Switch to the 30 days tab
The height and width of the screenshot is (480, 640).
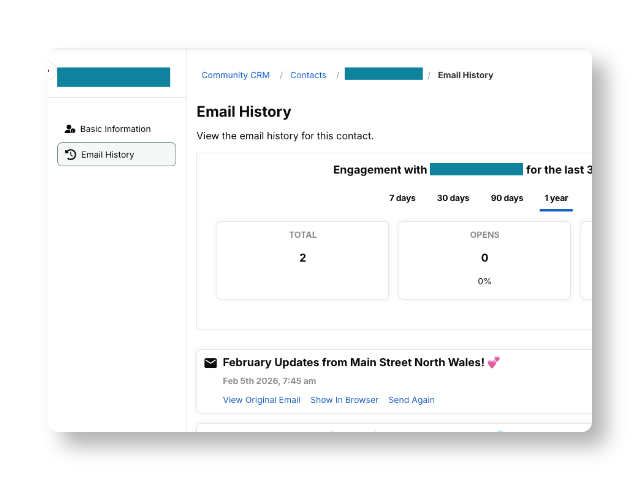click(x=453, y=198)
